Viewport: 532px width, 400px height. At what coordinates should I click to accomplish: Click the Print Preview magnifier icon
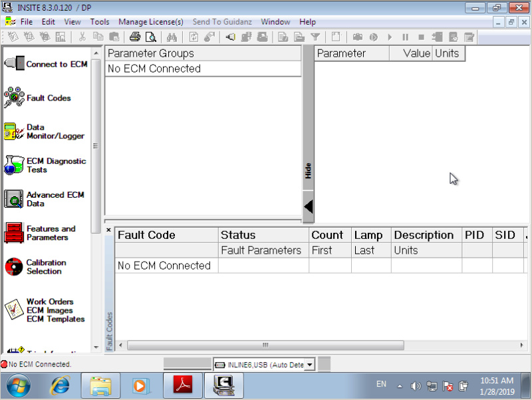150,37
